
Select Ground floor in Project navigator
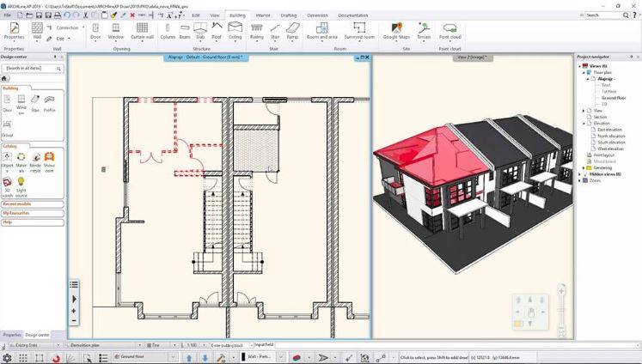point(614,98)
